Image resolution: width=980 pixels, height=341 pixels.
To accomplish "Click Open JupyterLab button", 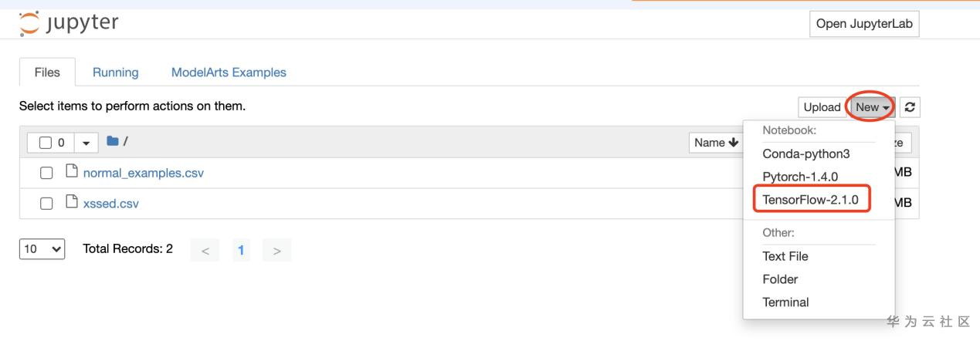I will point(864,24).
